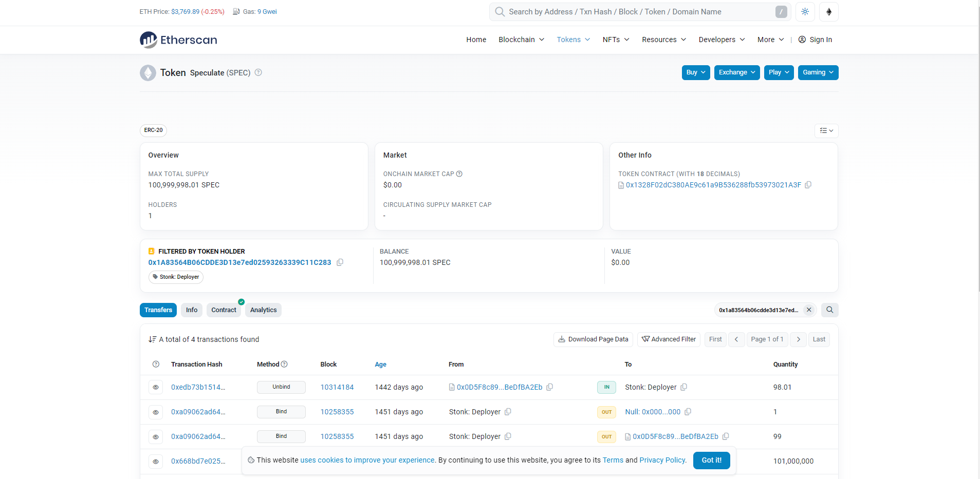Copy Stonk: Deployer From address in Null row
The width and height of the screenshot is (980, 479).
point(508,412)
